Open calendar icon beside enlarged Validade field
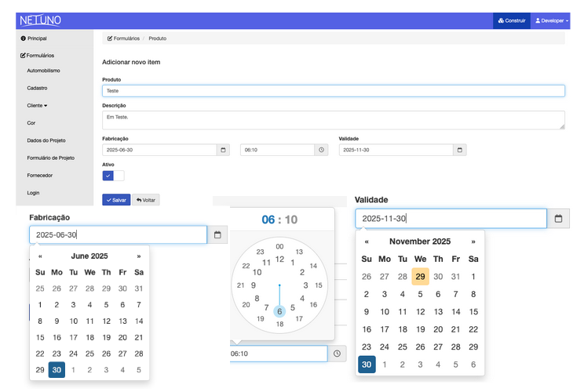Screen dimensions: 584x392 558,219
